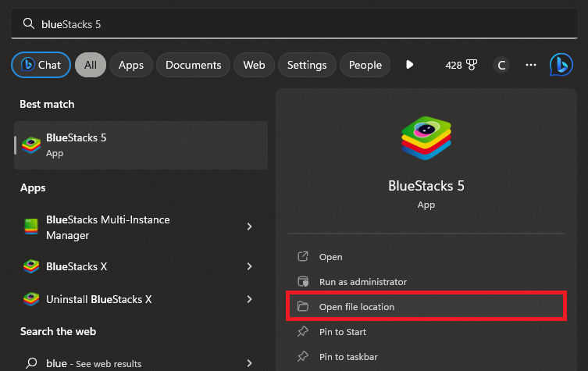The width and height of the screenshot is (588, 371).
Task: Select the Settings filter tab
Action: click(307, 65)
